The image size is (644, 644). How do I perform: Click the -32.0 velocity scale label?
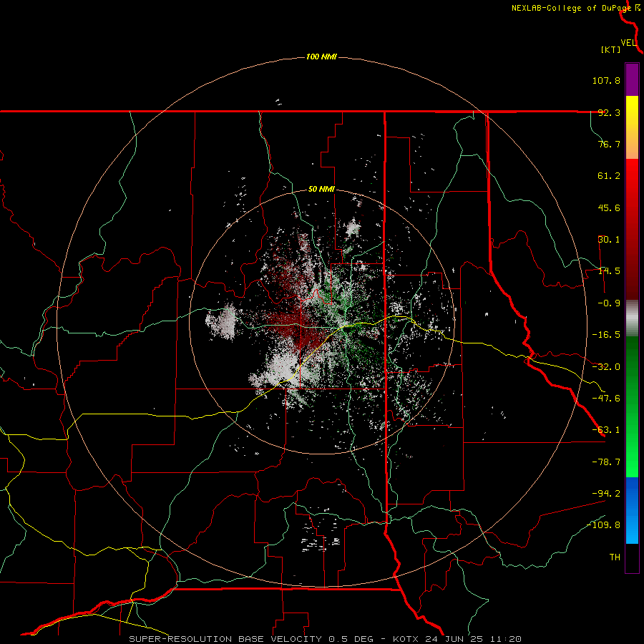click(606, 367)
